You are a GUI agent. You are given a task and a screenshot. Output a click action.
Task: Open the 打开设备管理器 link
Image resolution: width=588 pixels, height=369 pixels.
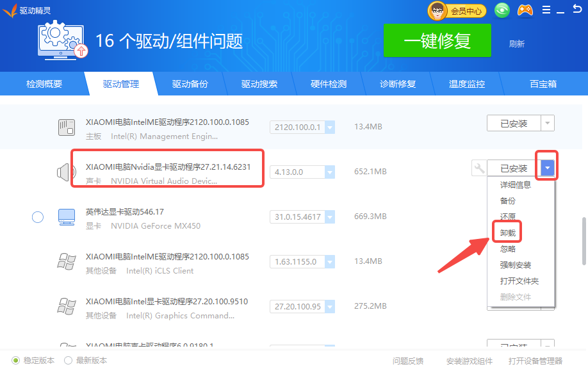(x=535, y=361)
